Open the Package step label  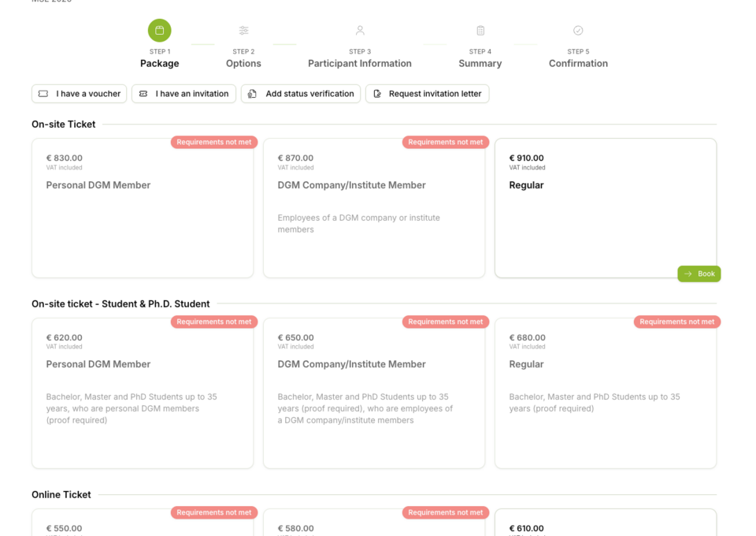tap(160, 63)
